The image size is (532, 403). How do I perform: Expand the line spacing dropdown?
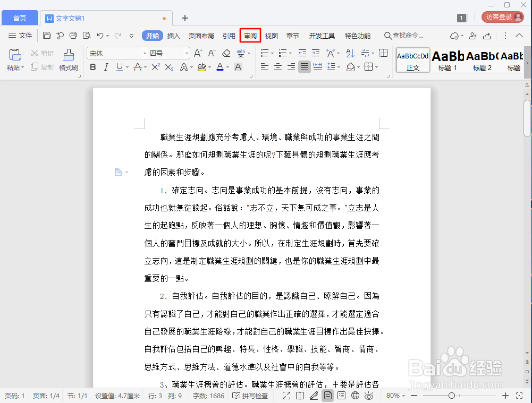(x=339, y=67)
